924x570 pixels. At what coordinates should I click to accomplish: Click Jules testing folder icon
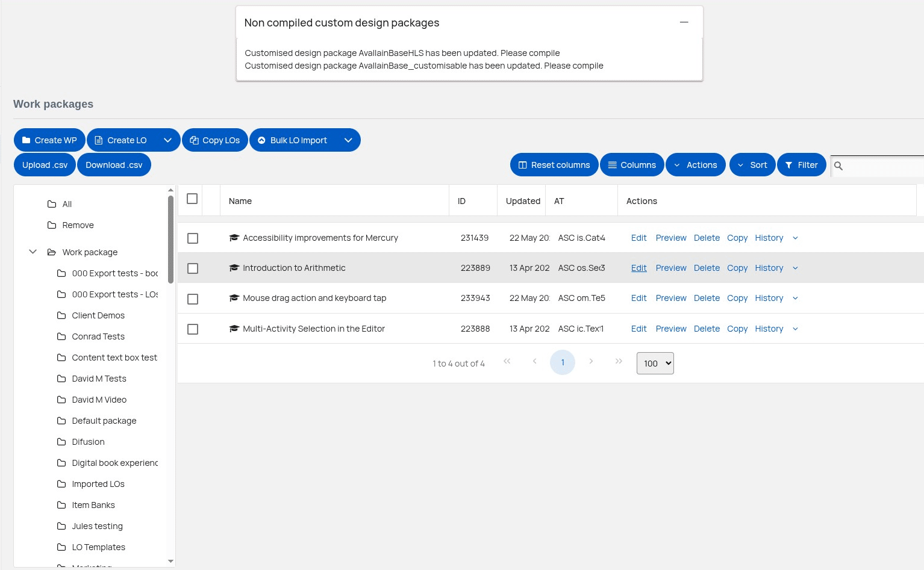(61, 526)
